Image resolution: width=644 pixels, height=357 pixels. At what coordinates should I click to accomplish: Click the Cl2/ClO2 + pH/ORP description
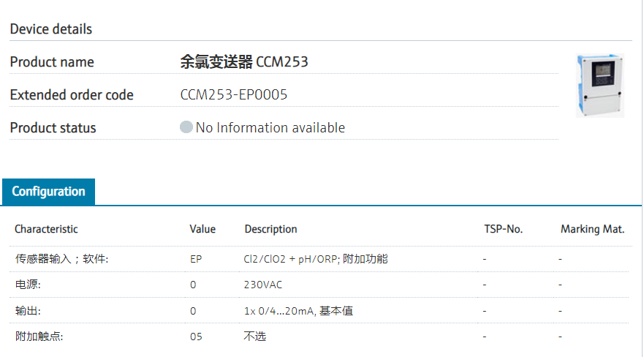click(x=316, y=259)
